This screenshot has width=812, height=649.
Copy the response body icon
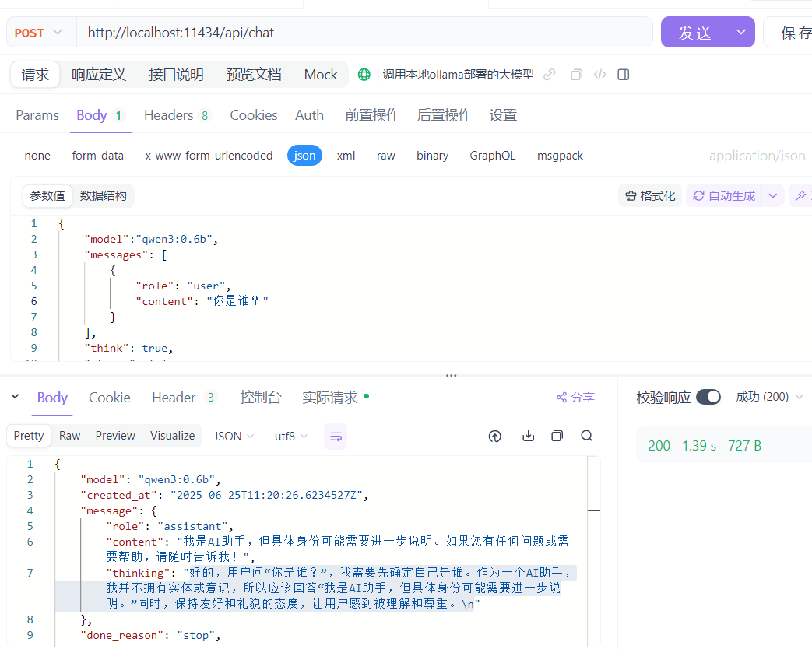[557, 437]
